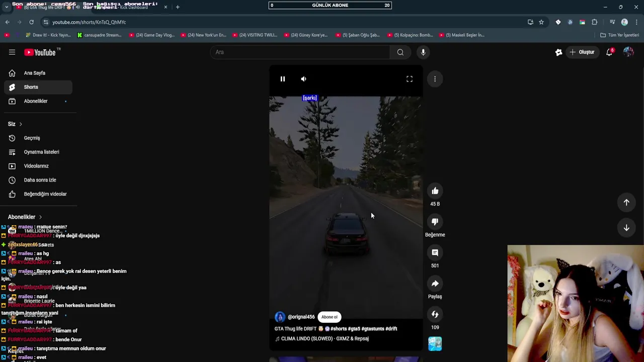The height and width of the screenshot is (362, 644).
Task: Open the VISITING TWILI bookmark
Action: coord(255,35)
